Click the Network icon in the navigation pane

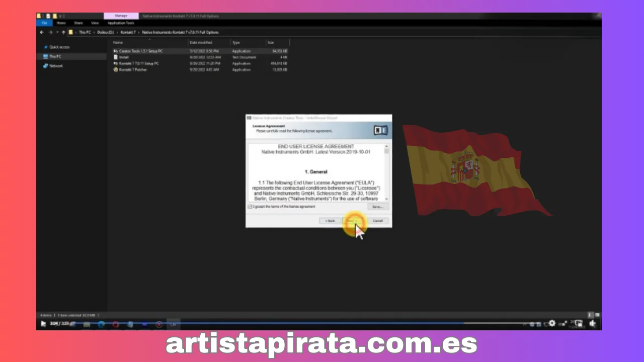pos(46,66)
